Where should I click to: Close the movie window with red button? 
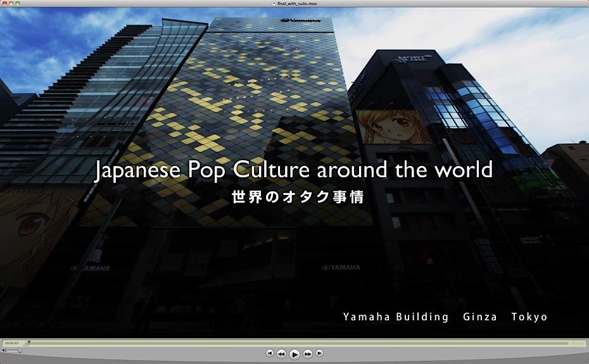pos(4,3)
